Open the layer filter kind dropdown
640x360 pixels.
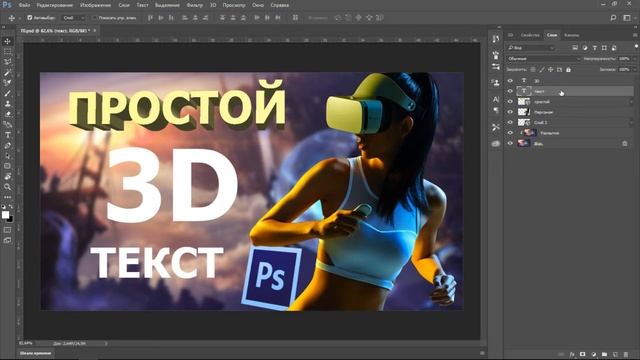(x=531, y=48)
